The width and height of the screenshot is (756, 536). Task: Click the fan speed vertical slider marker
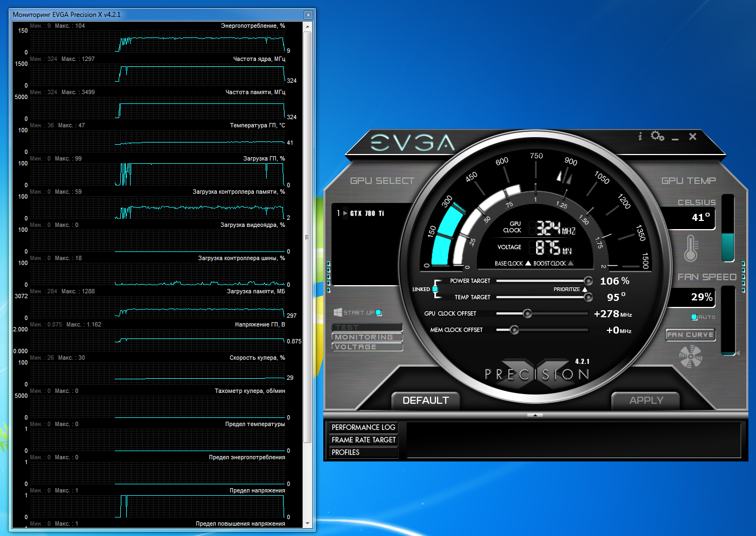737,353
